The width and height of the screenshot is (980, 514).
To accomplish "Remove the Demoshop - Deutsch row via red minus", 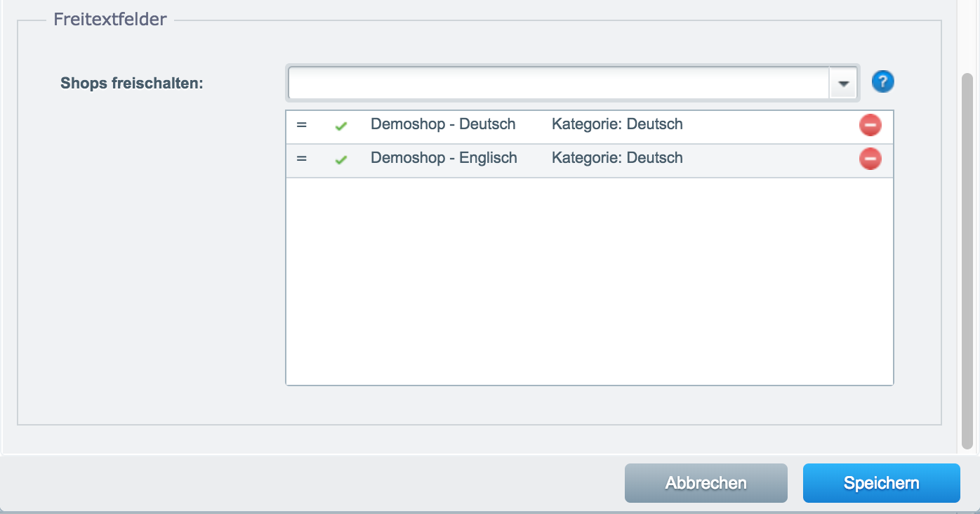I will pyautogui.click(x=870, y=126).
